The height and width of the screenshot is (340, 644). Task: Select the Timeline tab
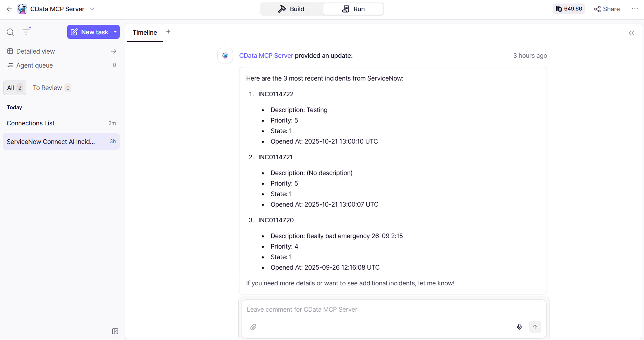point(145,33)
